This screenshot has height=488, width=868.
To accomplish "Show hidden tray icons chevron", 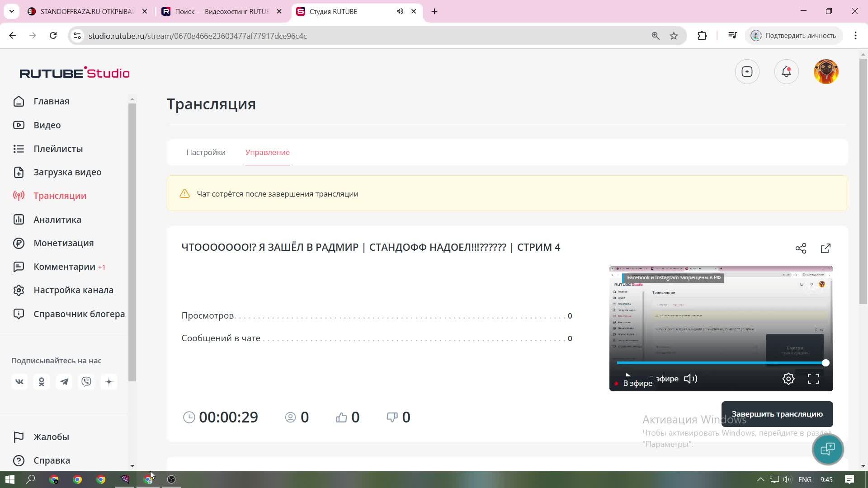I will point(761,479).
